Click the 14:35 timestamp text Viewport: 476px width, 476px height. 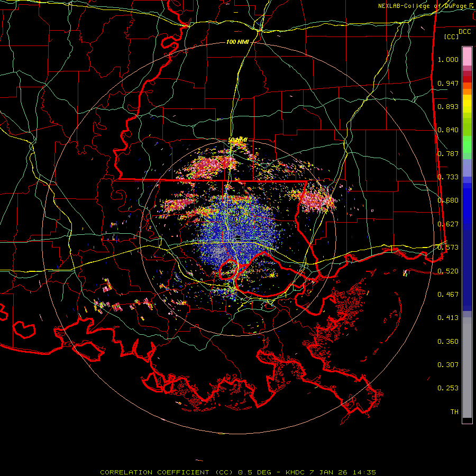pos(364,472)
